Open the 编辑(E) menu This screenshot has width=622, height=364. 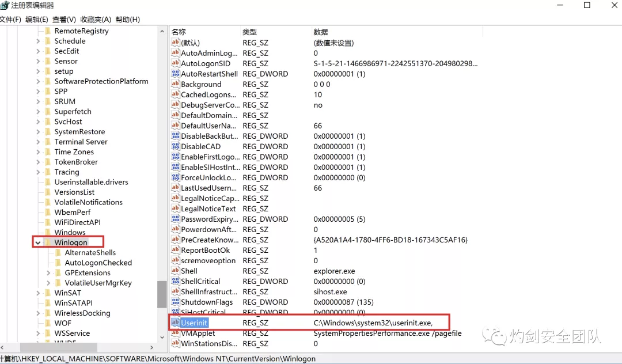click(x=36, y=20)
